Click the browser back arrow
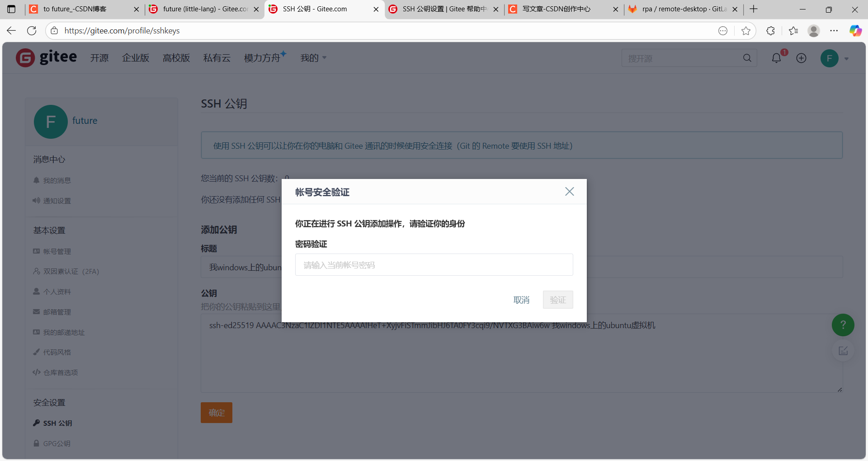Viewport: 868px width, 461px height. [11, 31]
